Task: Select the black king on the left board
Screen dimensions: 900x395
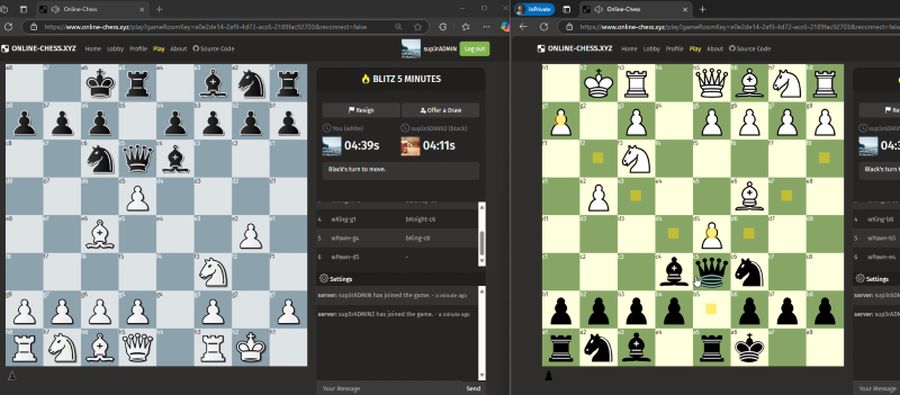Action: (100, 83)
